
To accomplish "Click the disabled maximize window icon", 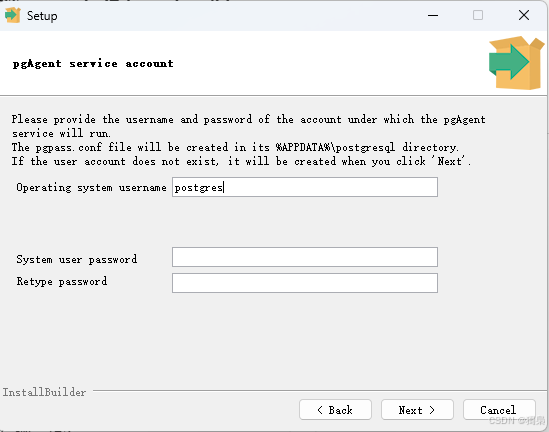I will (478, 15).
